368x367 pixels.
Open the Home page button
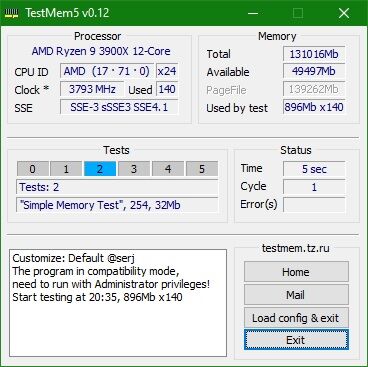(296, 272)
